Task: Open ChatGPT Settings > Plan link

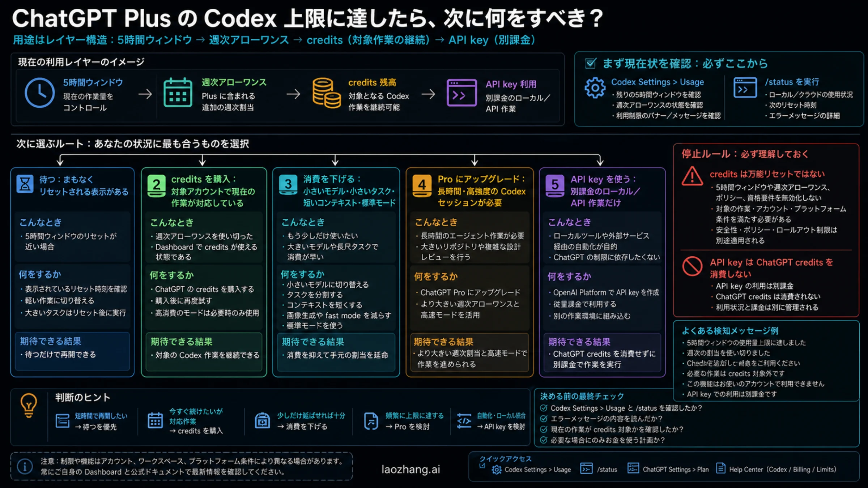Action: (676, 470)
